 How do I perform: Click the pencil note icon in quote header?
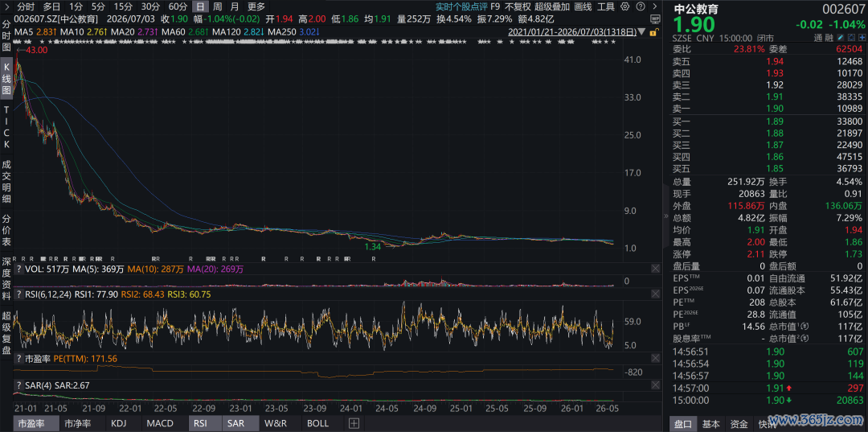(841, 39)
